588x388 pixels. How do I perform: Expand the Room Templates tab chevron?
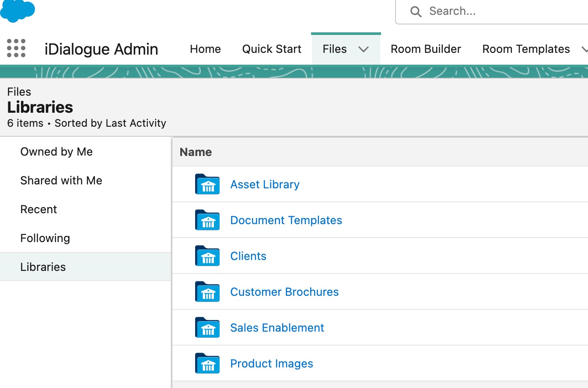point(584,49)
